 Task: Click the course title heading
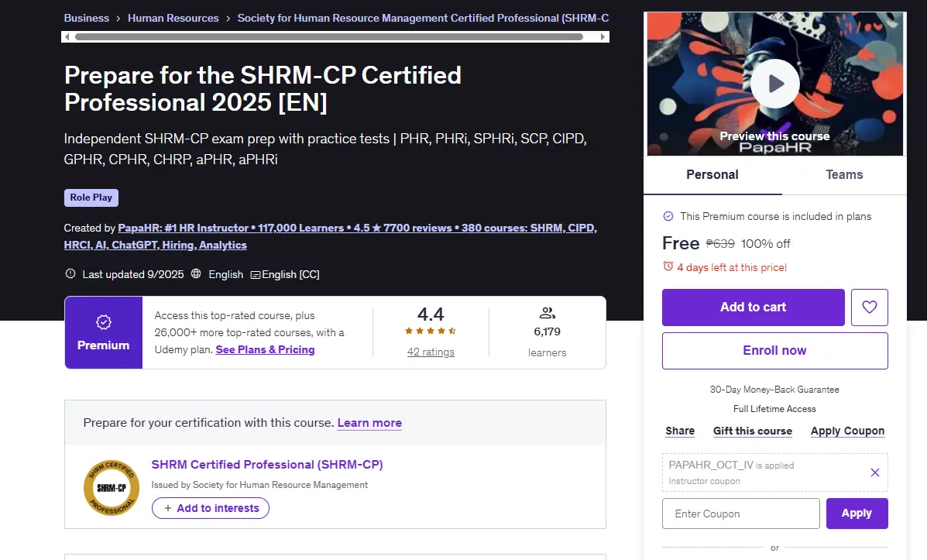tap(263, 89)
